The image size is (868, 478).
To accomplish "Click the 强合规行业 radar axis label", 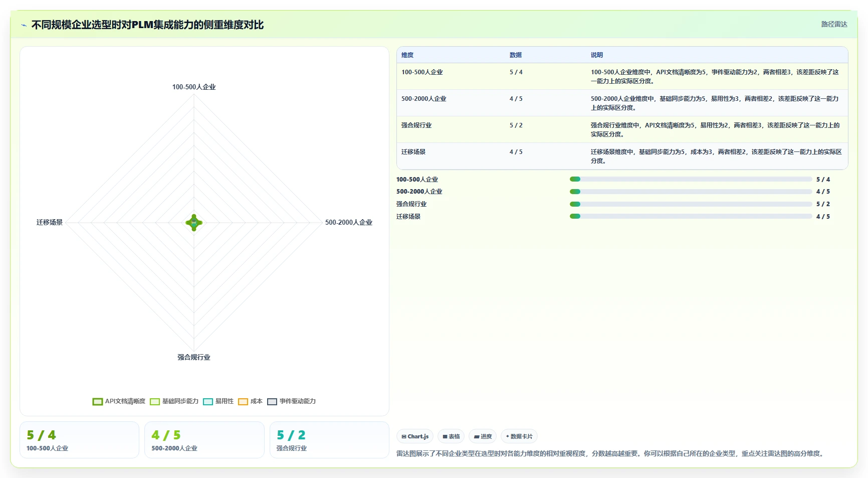I will click(x=194, y=357).
